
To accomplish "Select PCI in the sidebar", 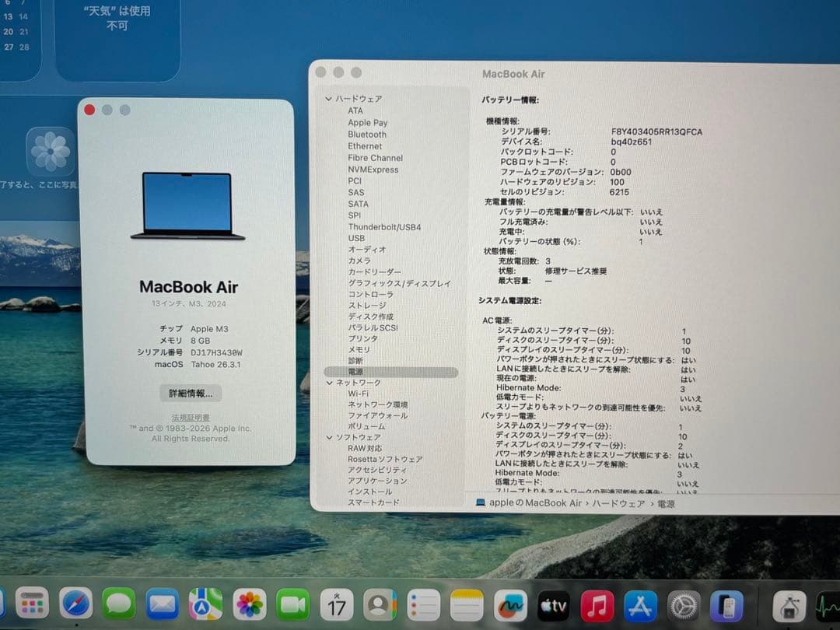I will tap(355, 181).
